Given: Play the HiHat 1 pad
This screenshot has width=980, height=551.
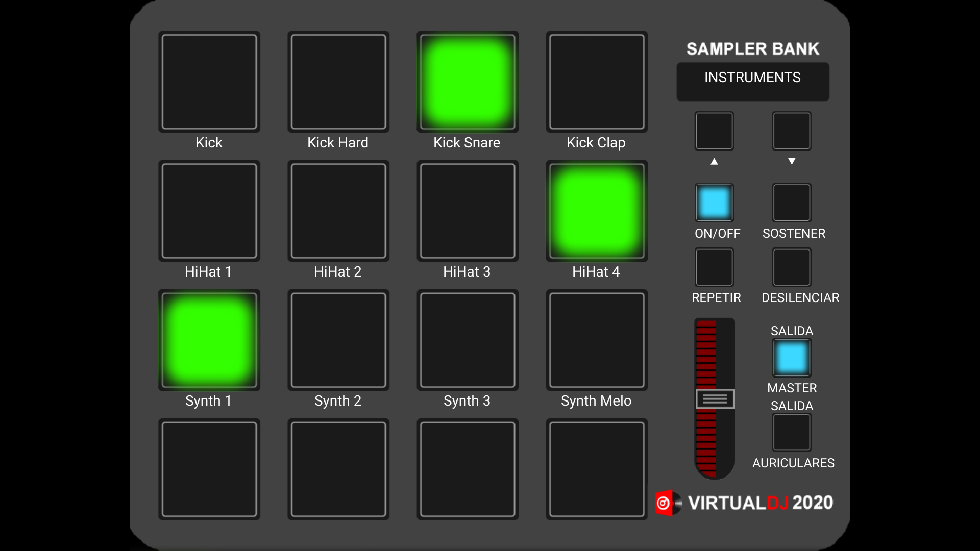Looking at the screenshot, I should 209,211.
